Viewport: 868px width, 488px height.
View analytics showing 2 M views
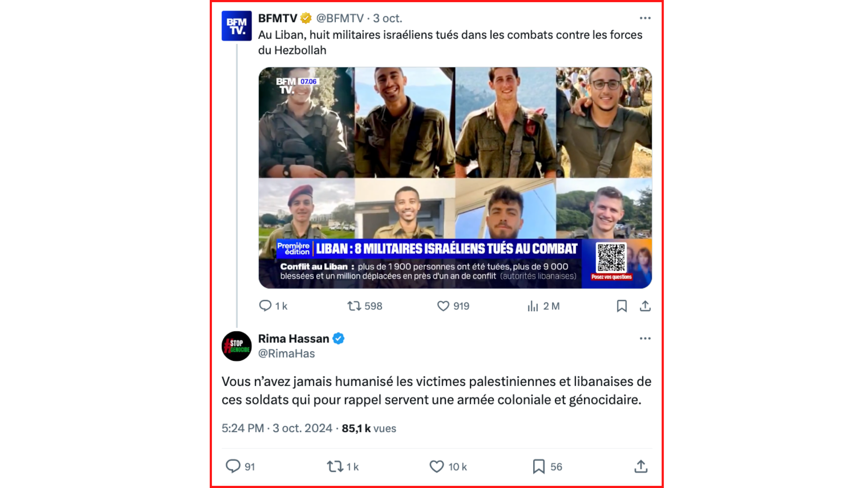[x=543, y=306]
